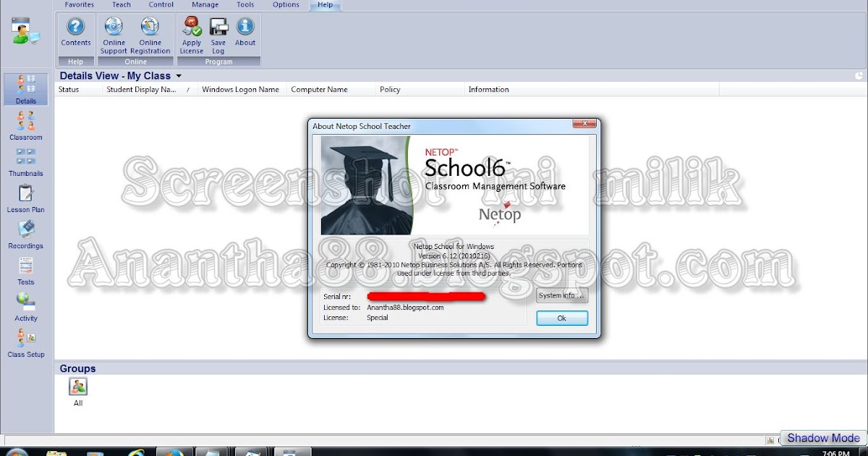This screenshot has height=456, width=868.
Task: Click the Apply License icon
Action: click(x=192, y=36)
